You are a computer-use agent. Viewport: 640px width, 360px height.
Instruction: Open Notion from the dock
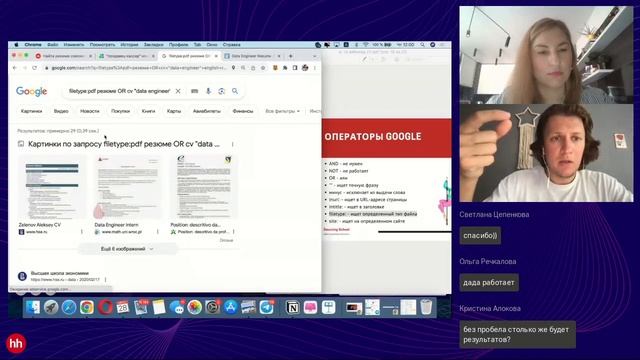tap(292, 307)
